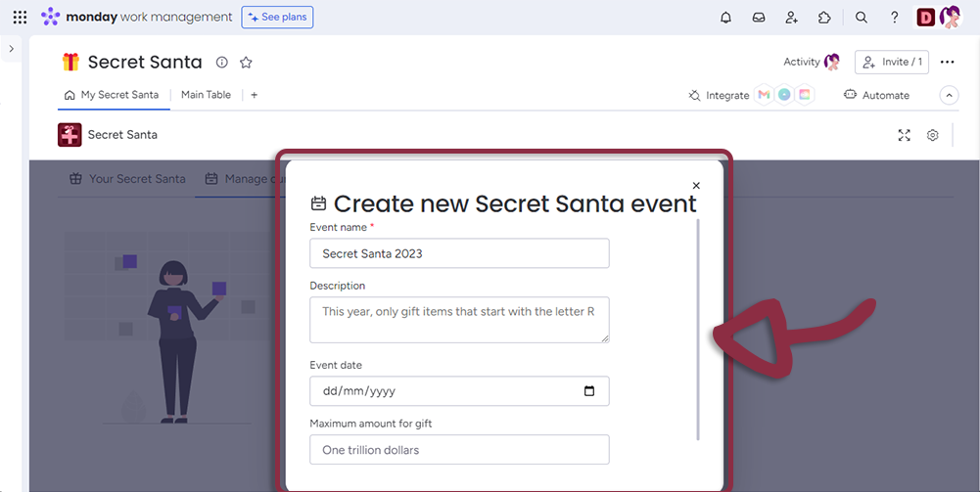Open the inbox tray icon

758,18
